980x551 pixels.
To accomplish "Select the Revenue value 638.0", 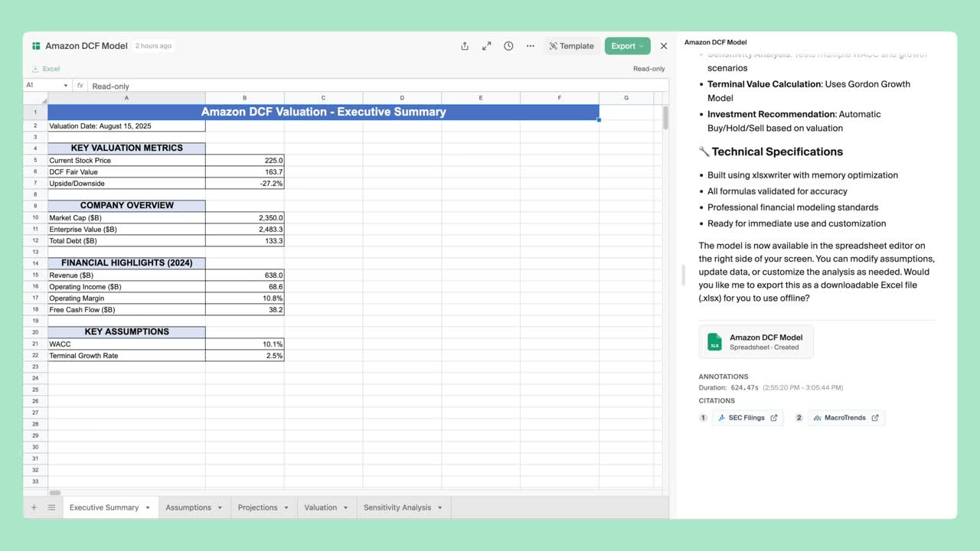I will coord(244,275).
